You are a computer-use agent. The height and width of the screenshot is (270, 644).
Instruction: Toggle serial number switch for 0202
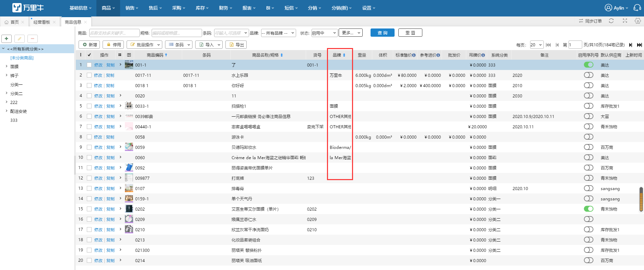[x=589, y=209]
